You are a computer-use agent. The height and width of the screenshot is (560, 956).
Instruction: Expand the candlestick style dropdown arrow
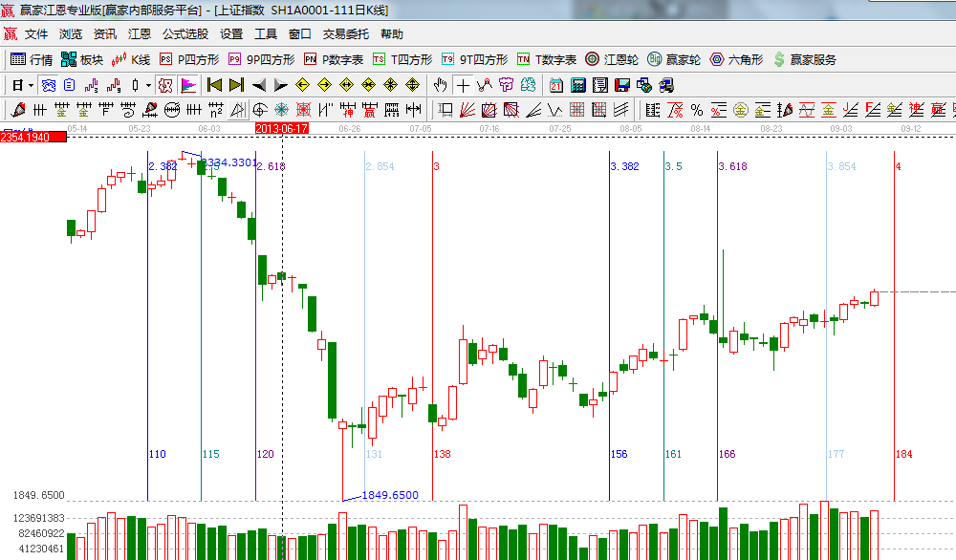click(148, 85)
